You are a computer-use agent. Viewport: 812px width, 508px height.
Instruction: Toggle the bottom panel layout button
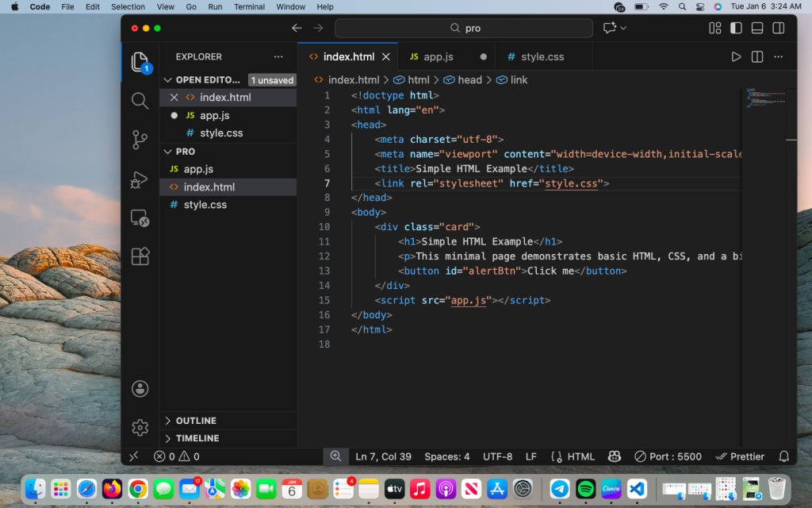coord(757,28)
